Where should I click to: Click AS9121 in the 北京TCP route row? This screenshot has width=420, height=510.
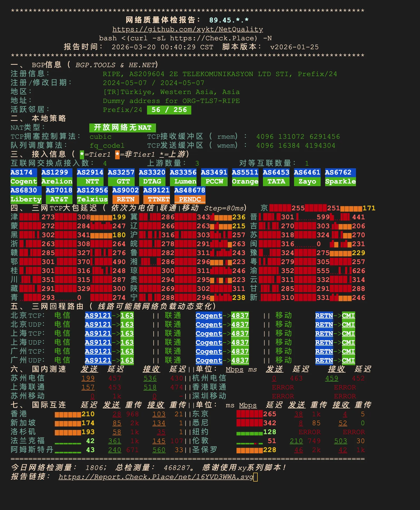98,315
